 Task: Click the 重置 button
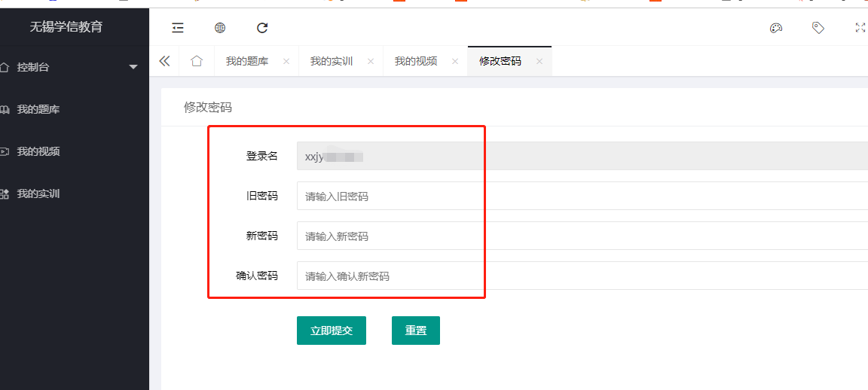point(416,331)
